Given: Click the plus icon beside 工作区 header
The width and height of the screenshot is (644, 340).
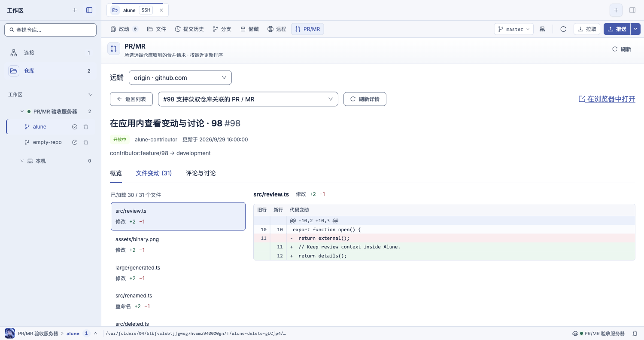Looking at the screenshot, I should pos(75,10).
